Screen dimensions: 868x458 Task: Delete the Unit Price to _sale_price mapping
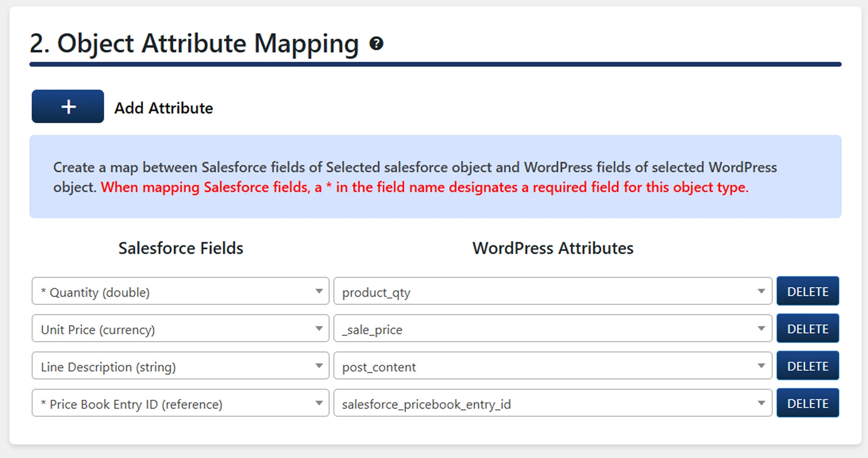[808, 328]
